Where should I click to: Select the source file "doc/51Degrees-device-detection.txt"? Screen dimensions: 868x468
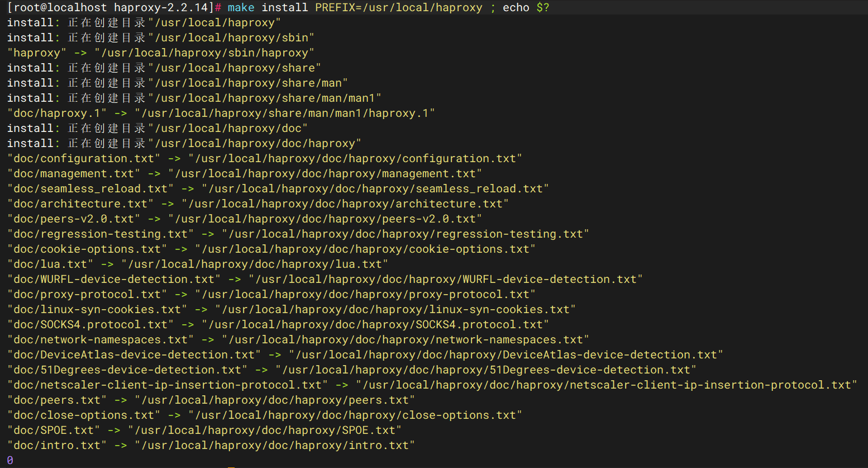coord(127,370)
